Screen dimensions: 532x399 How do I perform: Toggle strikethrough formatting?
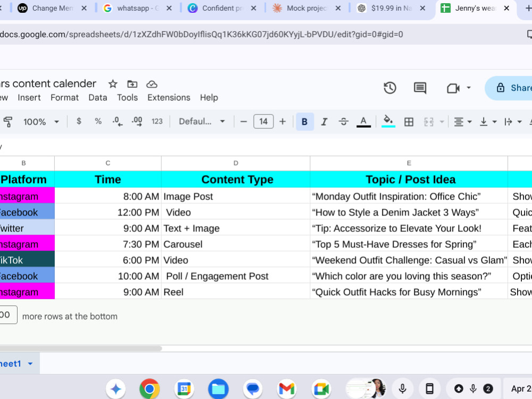[x=343, y=121]
